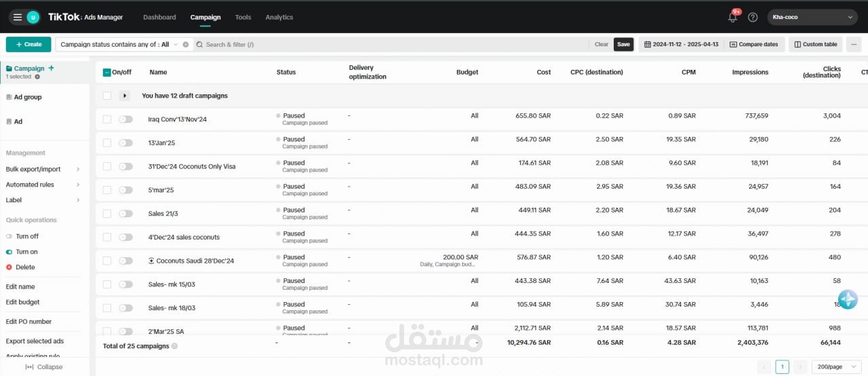Click the Save filter button

(x=623, y=44)
